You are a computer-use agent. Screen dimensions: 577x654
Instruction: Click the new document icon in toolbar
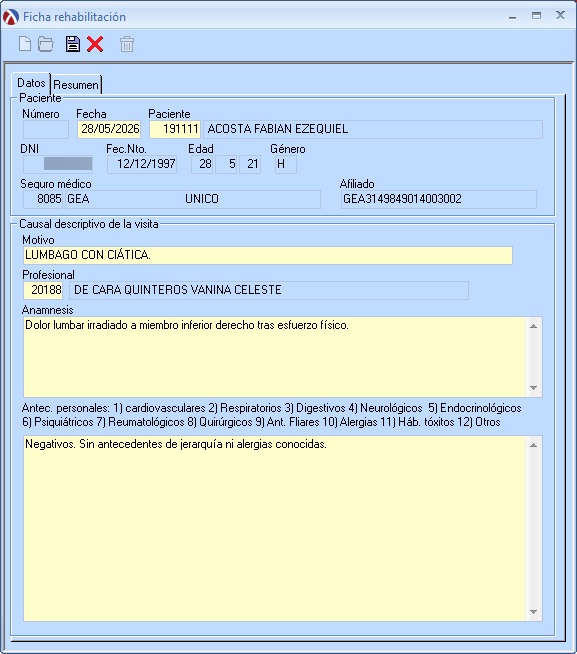tap(25, 44)
